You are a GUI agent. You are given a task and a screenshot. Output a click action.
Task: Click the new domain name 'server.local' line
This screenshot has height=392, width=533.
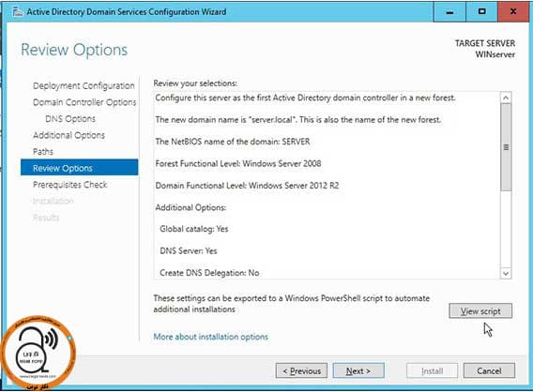click(297, 120)
